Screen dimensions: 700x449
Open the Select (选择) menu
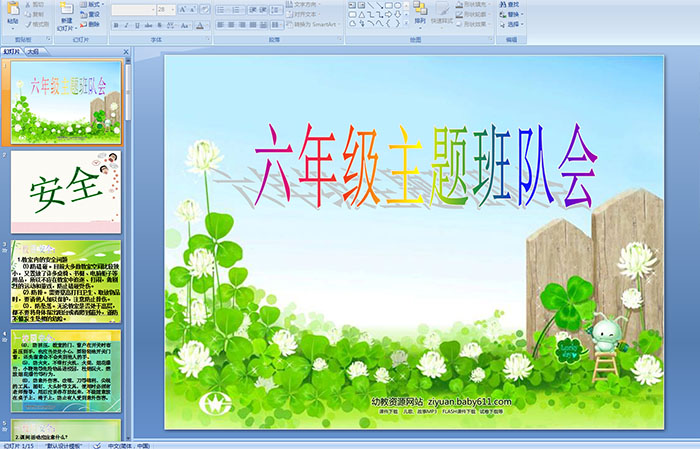pos(512,24)
